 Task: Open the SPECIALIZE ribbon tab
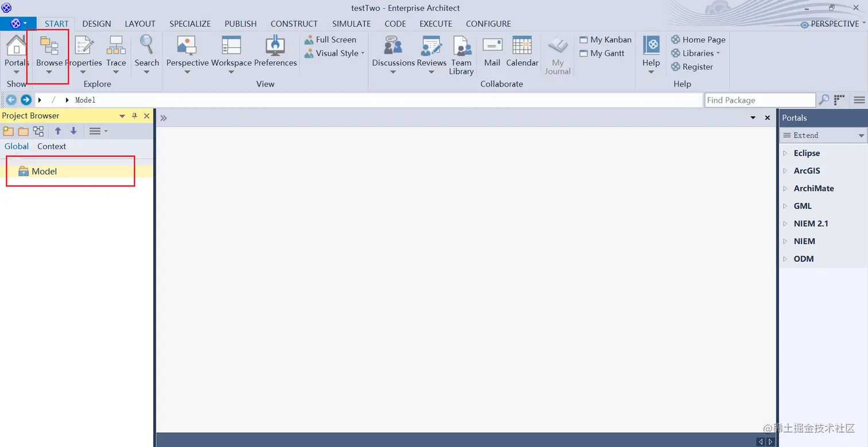tap(190, 24)
